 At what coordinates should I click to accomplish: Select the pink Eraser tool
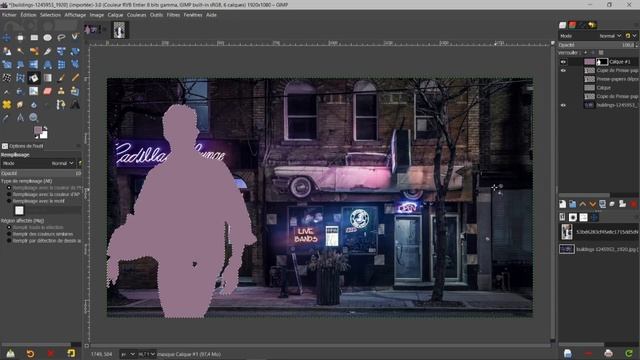pos(47,91)
